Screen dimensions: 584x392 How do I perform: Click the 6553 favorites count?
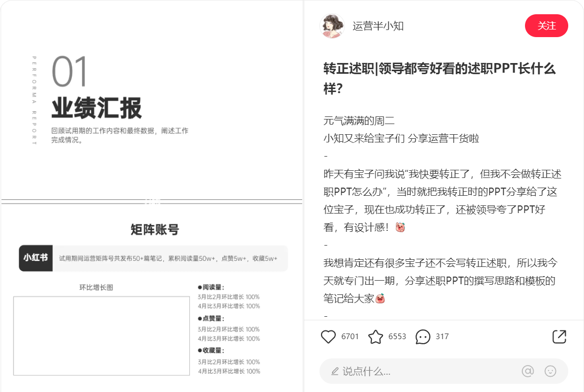(x=397, y=337)
